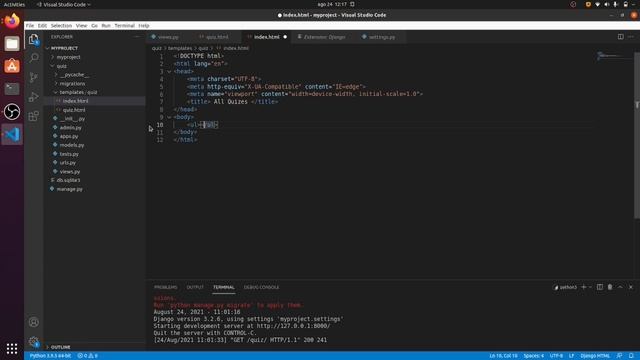Show Applications grid in dock
This screenshot has height=360, width=640.
pos(12,348)
